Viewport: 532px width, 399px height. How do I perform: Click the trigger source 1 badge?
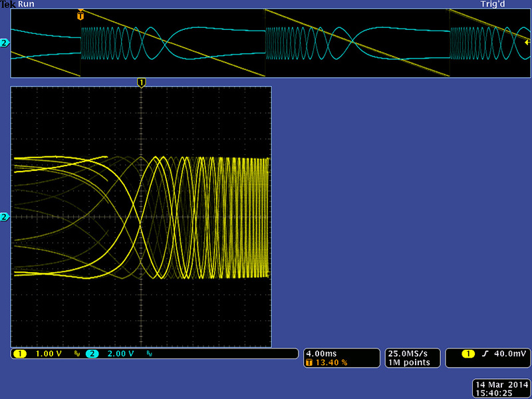(467, 354)
